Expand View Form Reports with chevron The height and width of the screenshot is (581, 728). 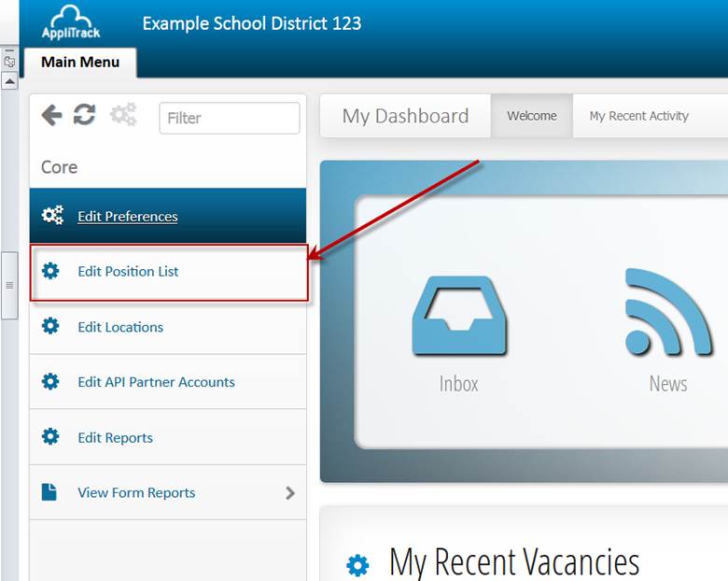(290, 492)
